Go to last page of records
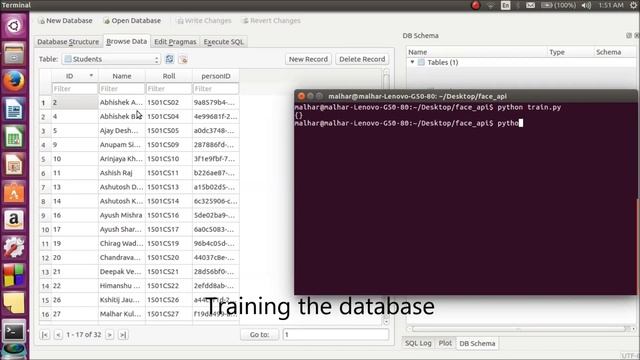640x360 pixels. click(123, 335)
